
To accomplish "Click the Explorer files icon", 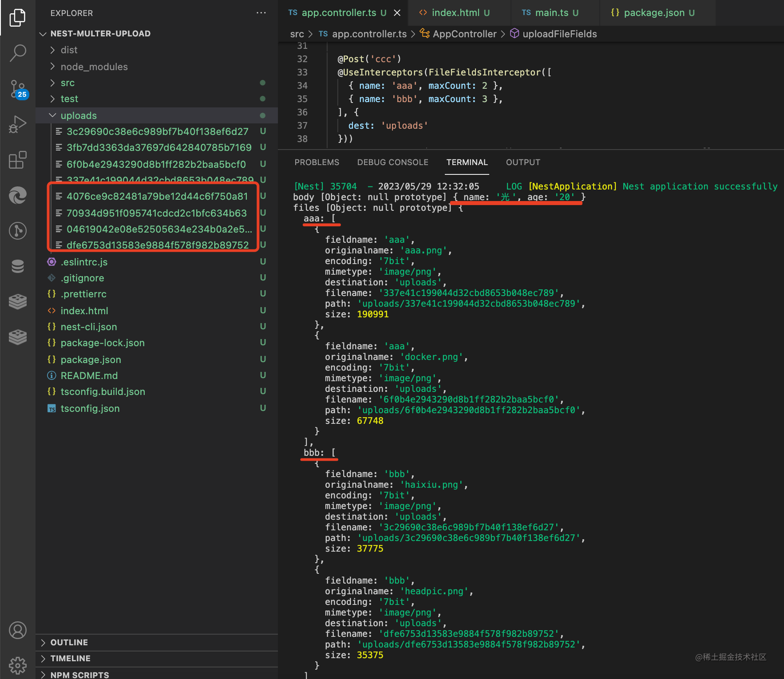I will click(18, 18).
